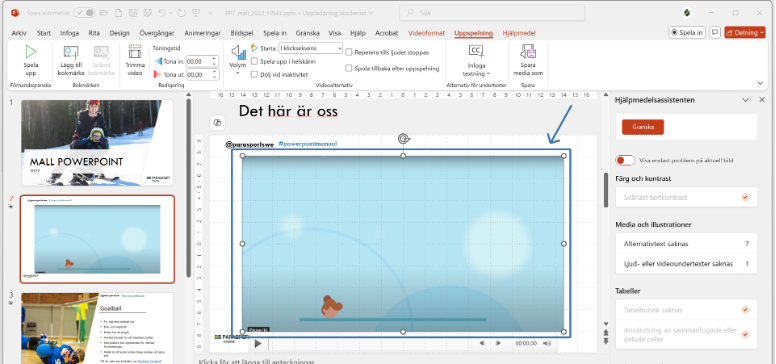Switch to the Videoformat tab

(x=426, y=33)
